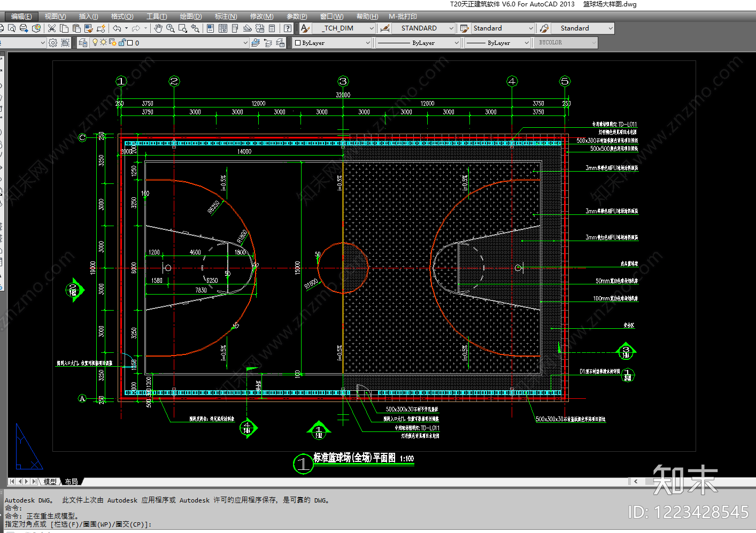Open the Sheet Set Manager icon
This screenshot has width=756, height=533.
tap(247, 28)
